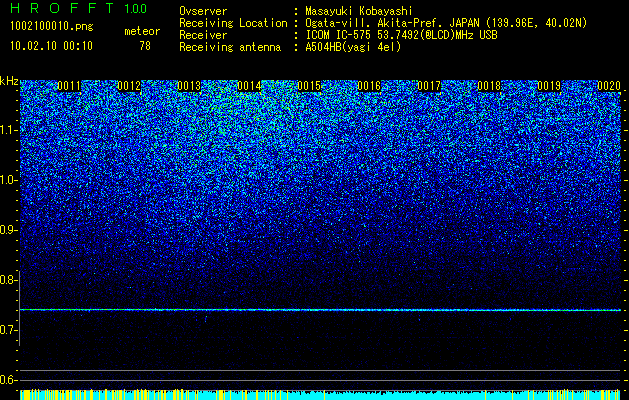Click the 1.0 frequency axis label
The height and width of the screenshot is (400, 629).
(8, 180)
